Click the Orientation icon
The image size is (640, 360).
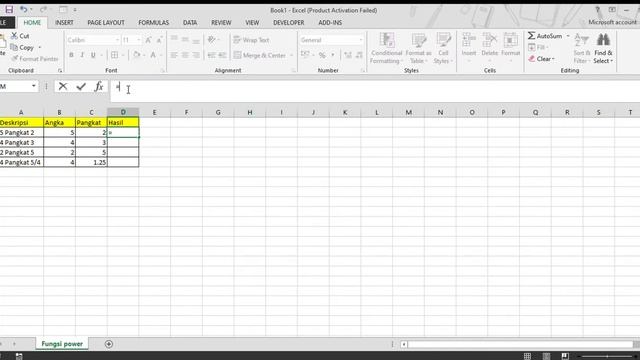pyautogui.click(x=211, y=40)
